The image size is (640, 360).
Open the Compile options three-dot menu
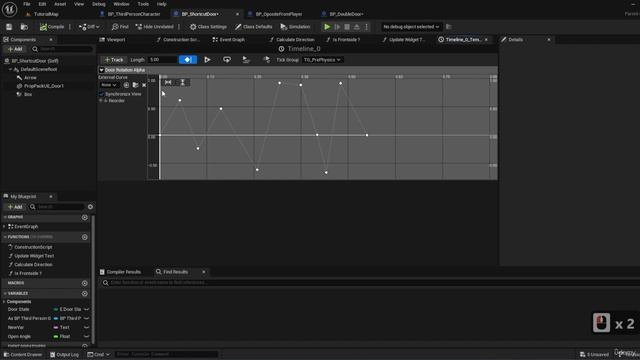tap(70, 27)
